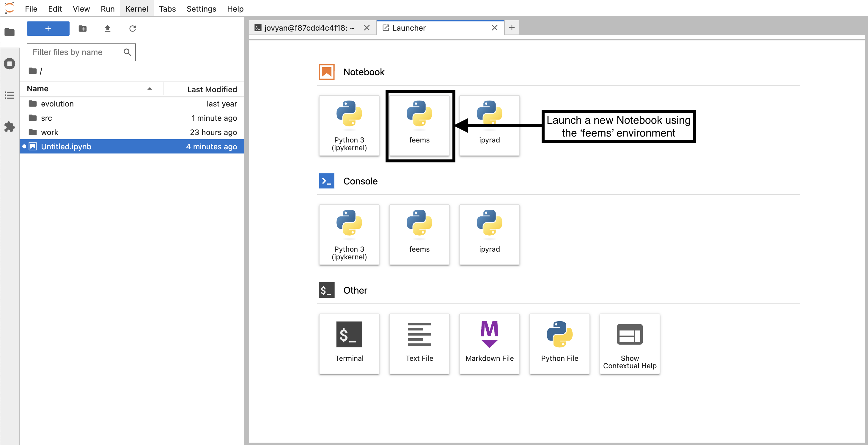
Task: Open the Settings menu
Action: [201, 9]
